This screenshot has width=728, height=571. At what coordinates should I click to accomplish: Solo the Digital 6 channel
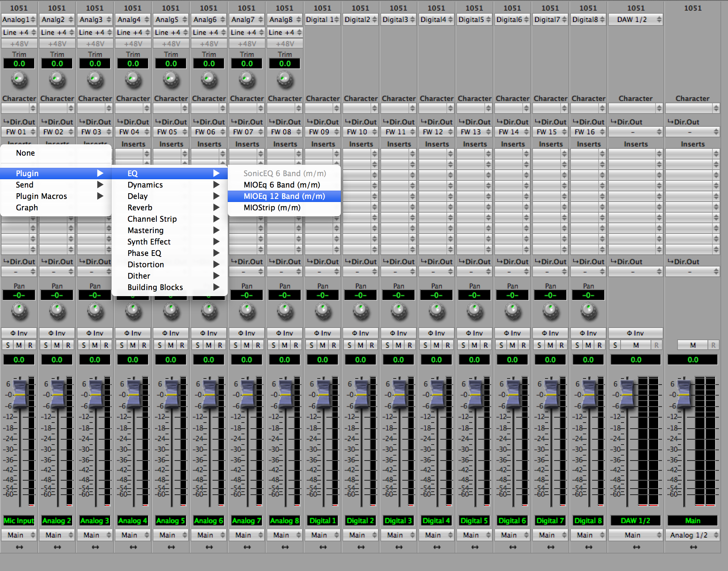click(501, 345)
